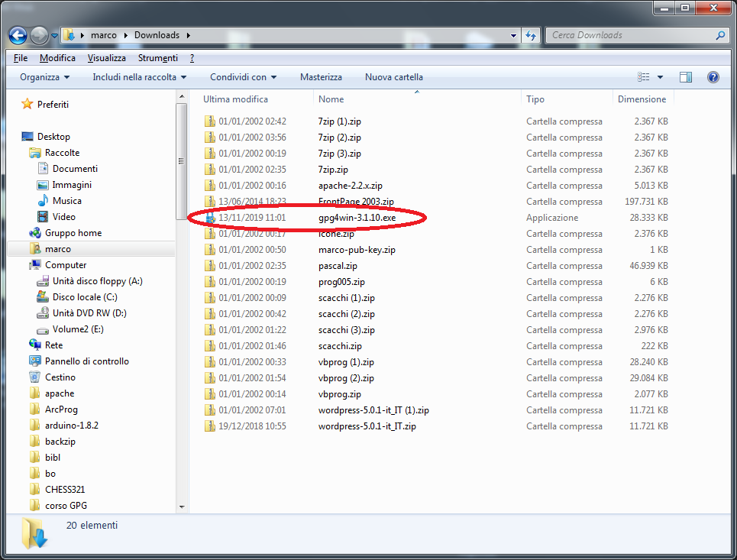Viewport: 737px width, 560px height.
Task: Select Unità DVD RW (D:) drive
Action: (89, 313)
